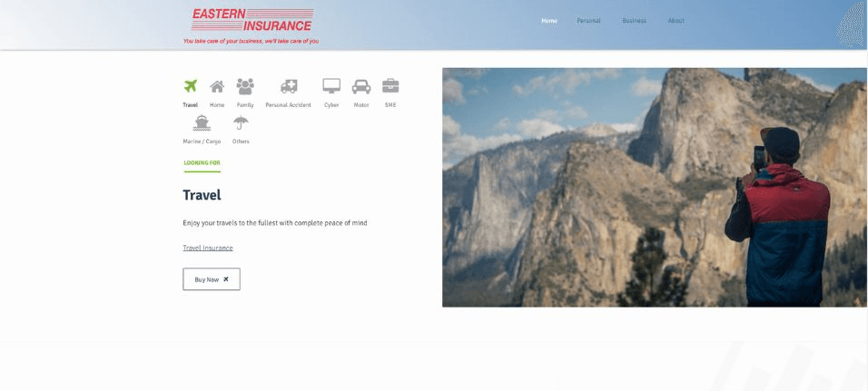The width and height of the screenshot is (868, 391).
Task: Go to the About navigation item
Action: [x=676, y=21]
